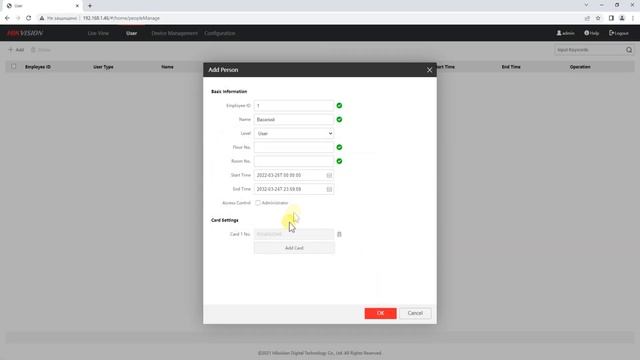Click the search magnifier icon

click(x=629, y=50)
